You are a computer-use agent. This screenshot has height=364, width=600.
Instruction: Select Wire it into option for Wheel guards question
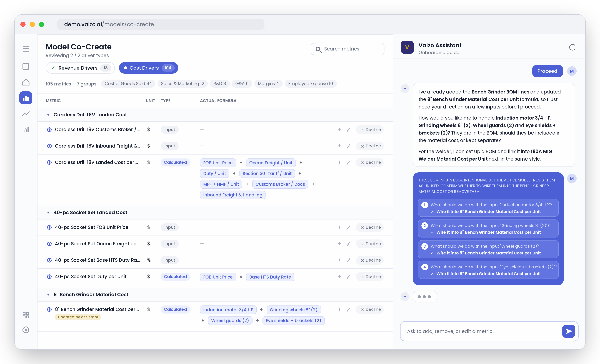coord(488,253)
